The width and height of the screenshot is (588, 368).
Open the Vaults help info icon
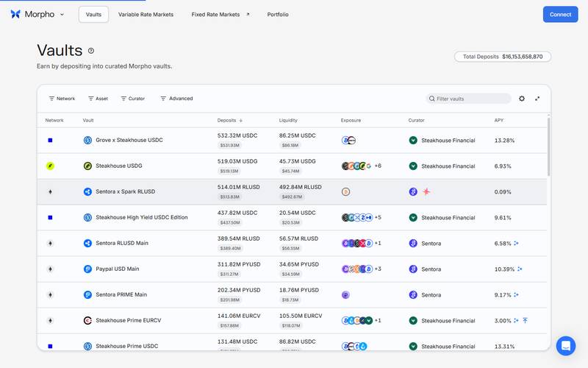(x=91, y=51)
